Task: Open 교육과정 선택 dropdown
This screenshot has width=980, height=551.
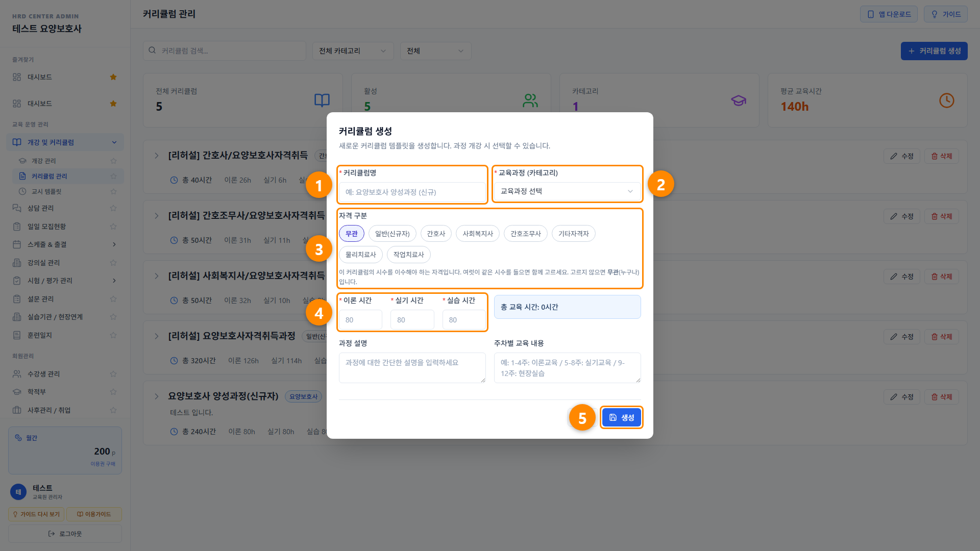Action: 567,191
